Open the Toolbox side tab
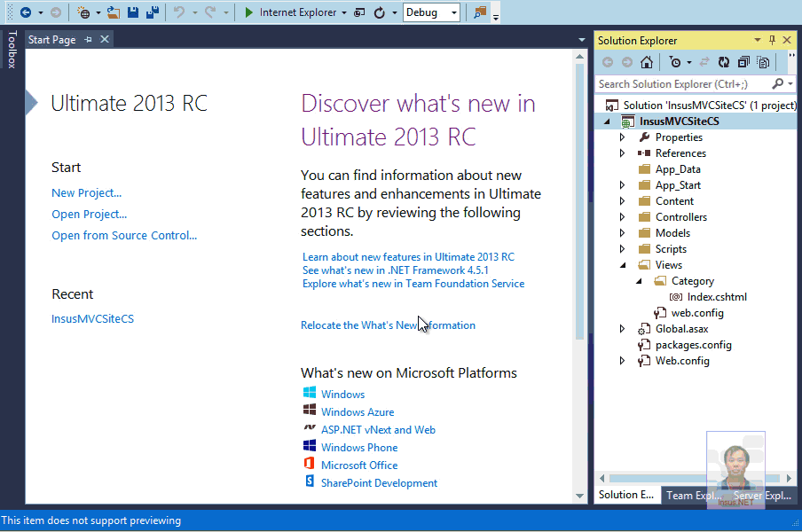The height and width of the screenshot is (532, 802). [12, 50]
